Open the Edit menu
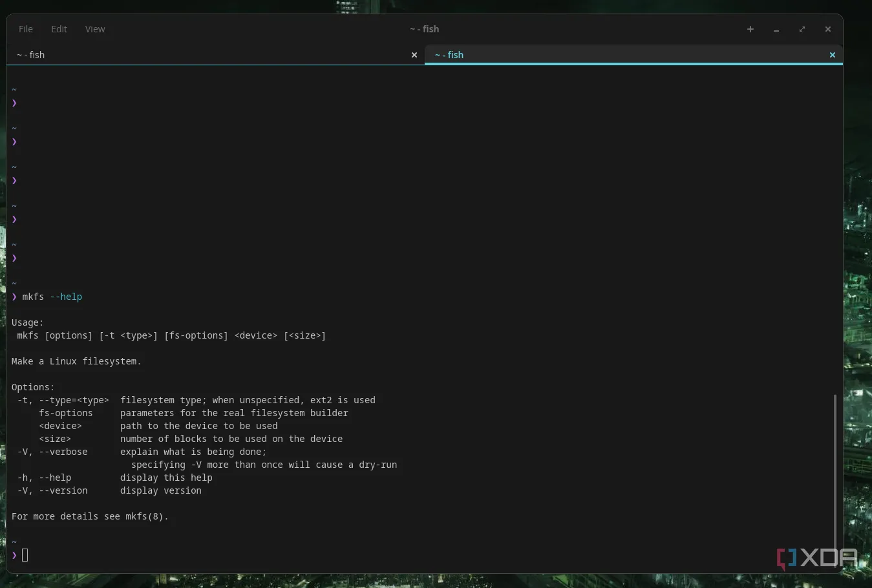The width and height of the screenshot is (872, 588). coord(59,29)
